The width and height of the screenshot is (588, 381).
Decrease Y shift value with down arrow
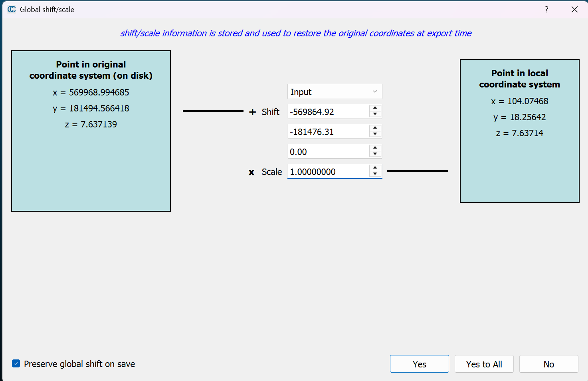375,135
